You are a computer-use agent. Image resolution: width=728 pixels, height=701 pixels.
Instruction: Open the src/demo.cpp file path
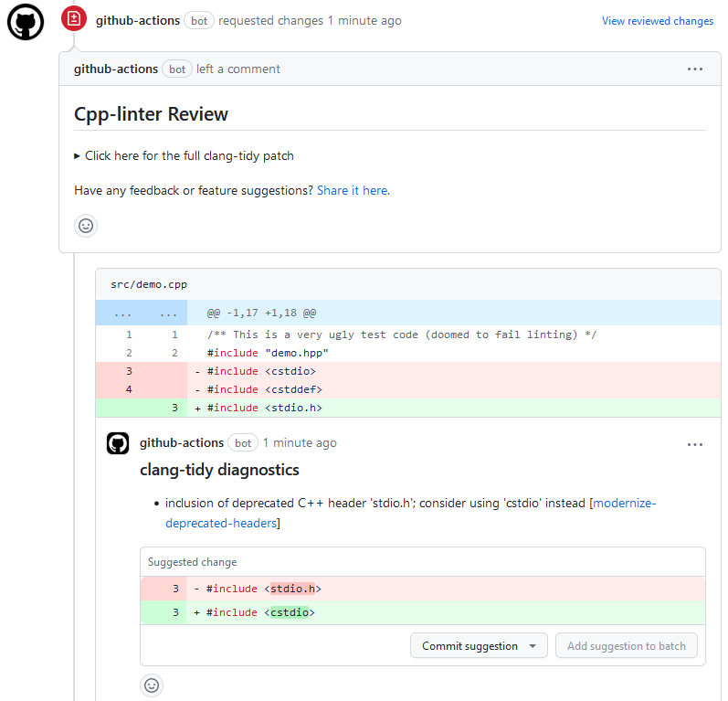[x=149, y=284]
